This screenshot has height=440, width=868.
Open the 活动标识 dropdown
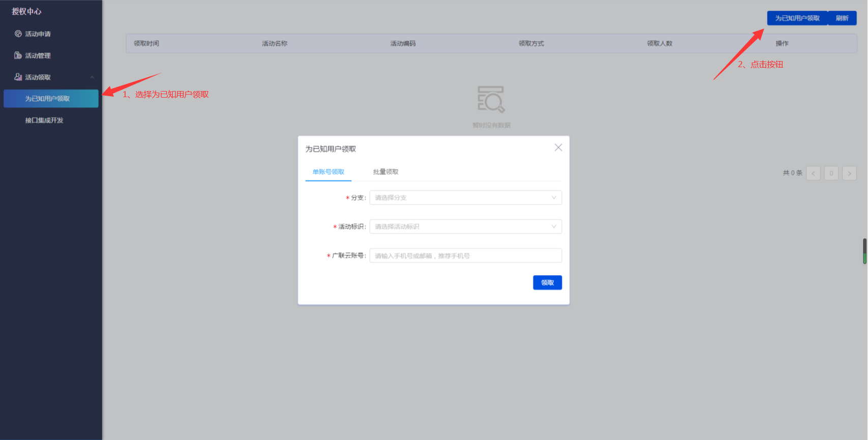[465, 227]
